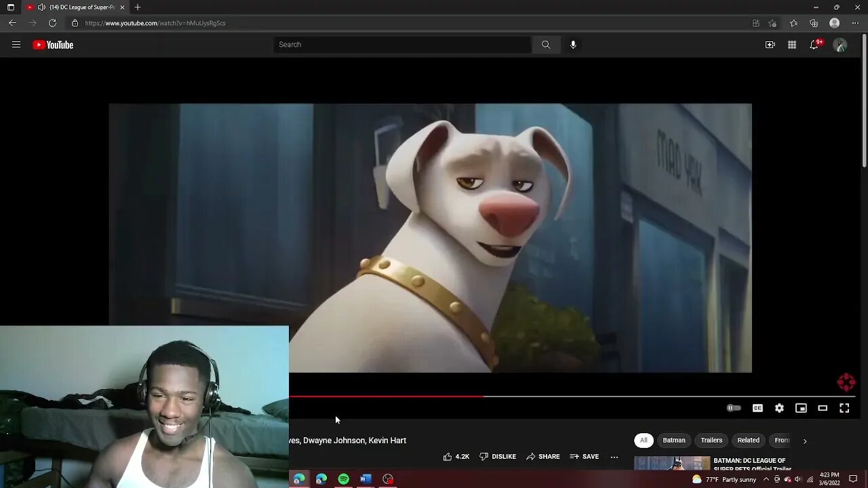This screenshot has height=488, width=868.
Task: Go to the YouTube home logo
Action: coord(53,45)
